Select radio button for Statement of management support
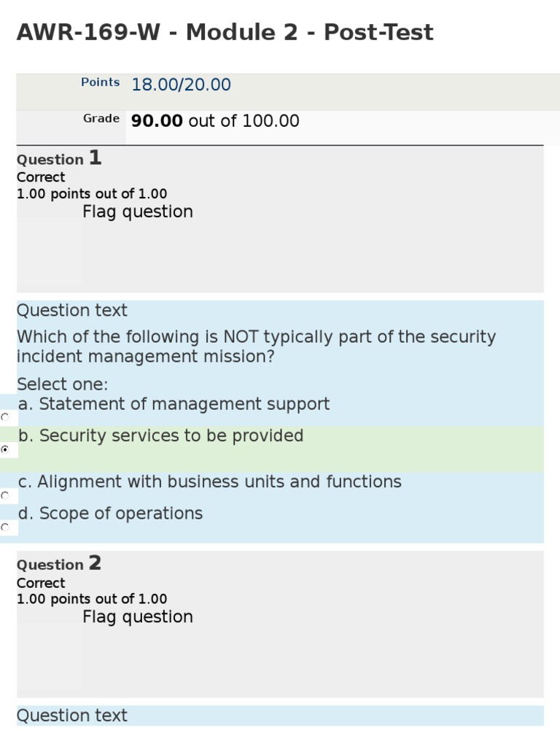The width and height of the screenshot is (560, 747). click(6, 417)
